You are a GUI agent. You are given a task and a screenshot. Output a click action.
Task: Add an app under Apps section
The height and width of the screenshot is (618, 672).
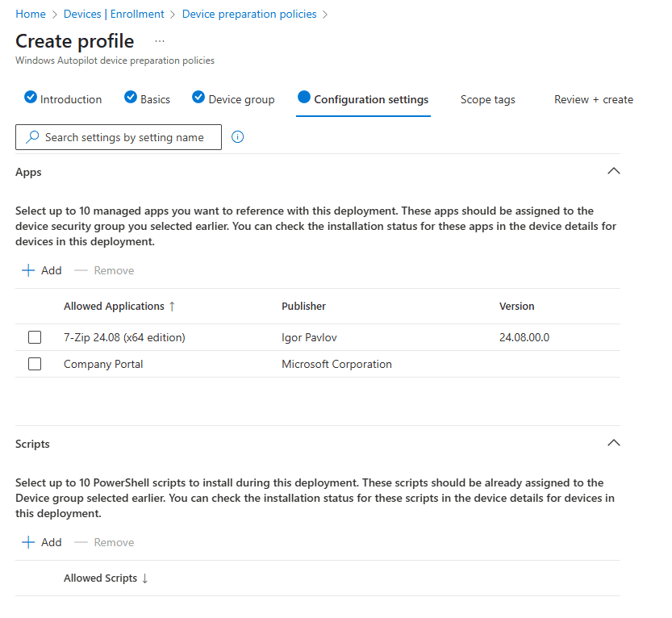[x=42, y=271]
